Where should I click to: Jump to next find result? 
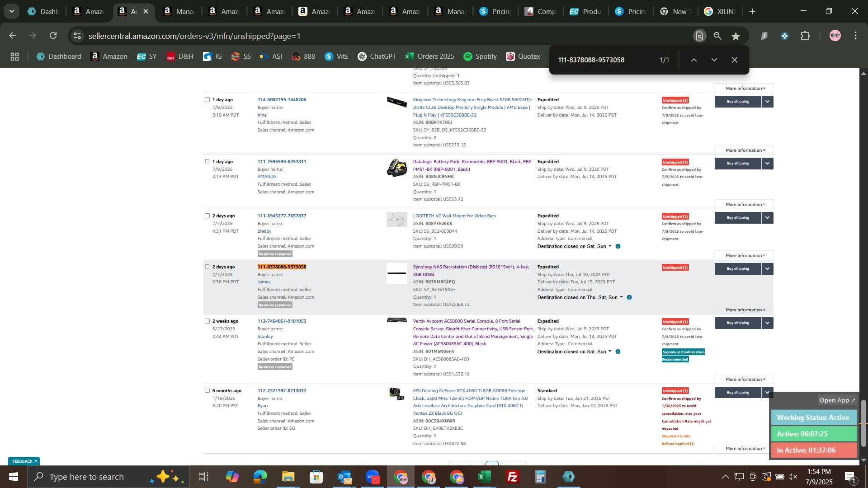(714, 60)
